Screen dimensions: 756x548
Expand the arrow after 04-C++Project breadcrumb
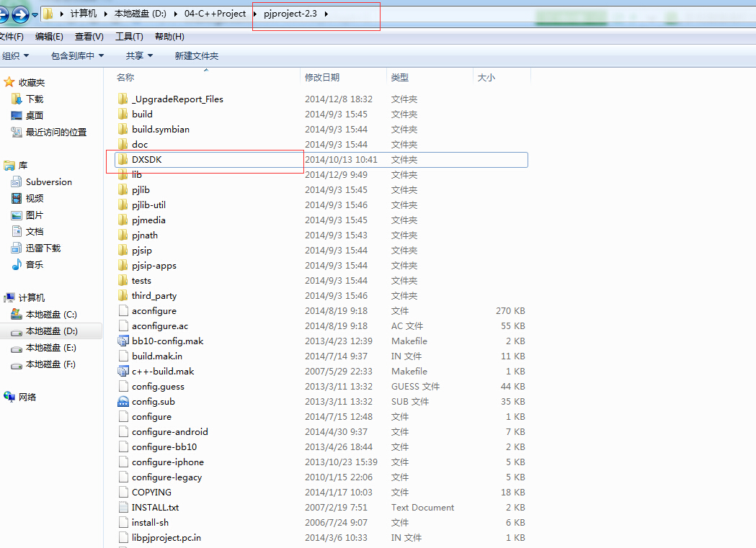pos(255,14)
